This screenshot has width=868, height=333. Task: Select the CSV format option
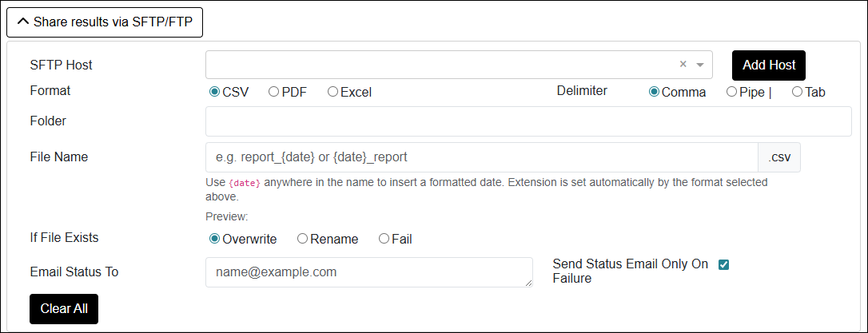coord(214,92)
